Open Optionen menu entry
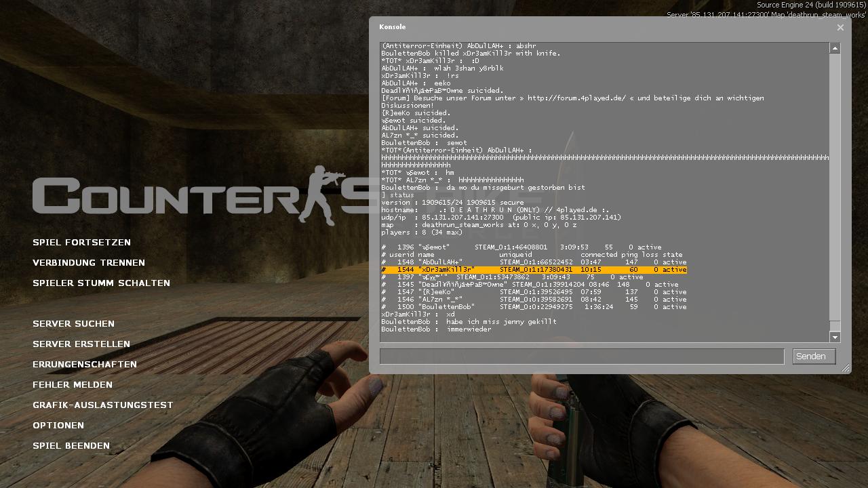The image size is (868, 488). point(58,425)
